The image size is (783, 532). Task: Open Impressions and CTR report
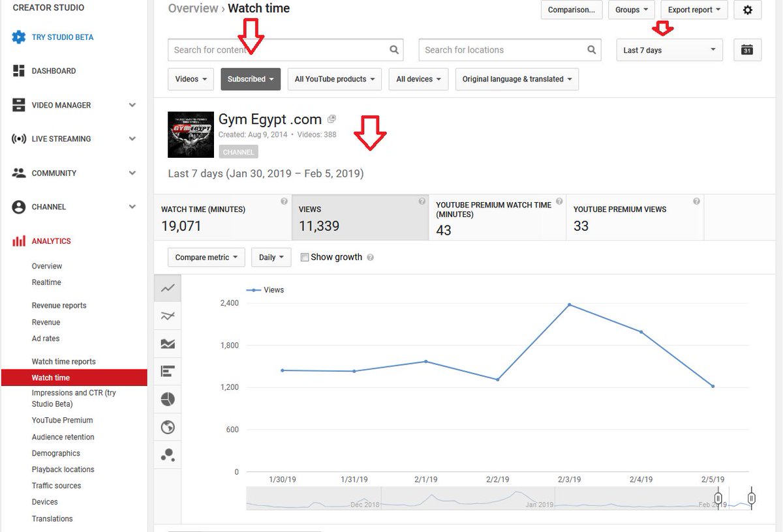[x=74, y=398]
